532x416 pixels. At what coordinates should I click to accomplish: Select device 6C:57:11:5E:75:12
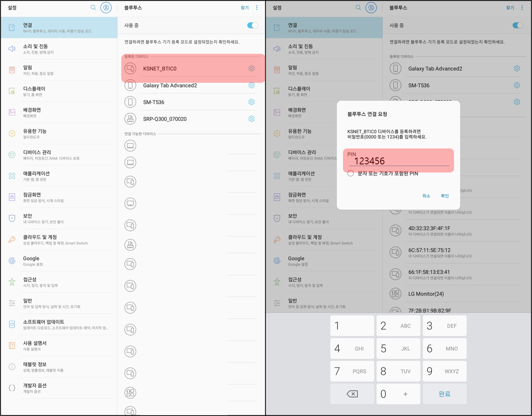click(456, 252)
